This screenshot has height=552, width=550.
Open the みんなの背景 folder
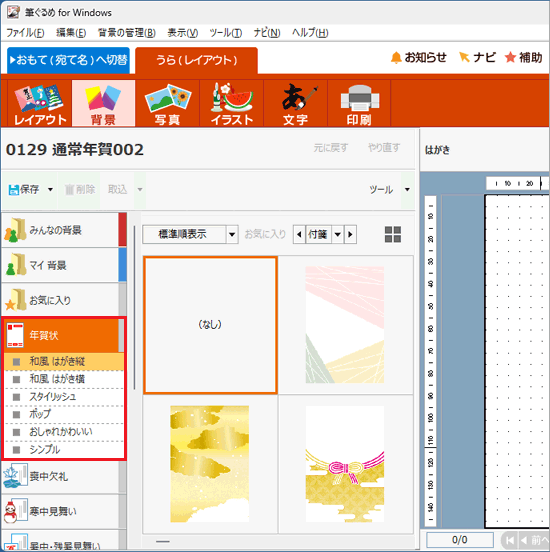click(60, 230)
